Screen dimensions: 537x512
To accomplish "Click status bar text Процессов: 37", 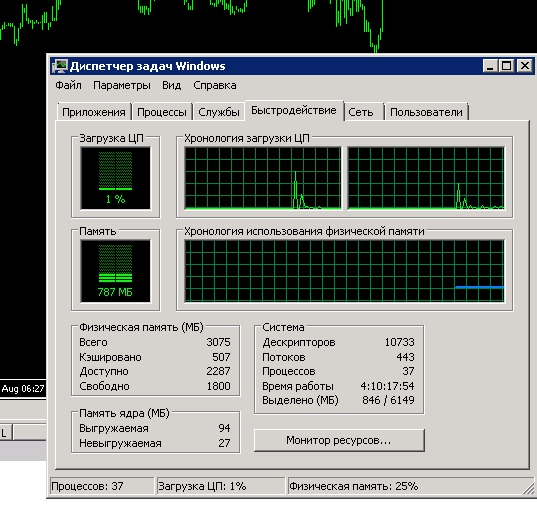I will [87, 486].
